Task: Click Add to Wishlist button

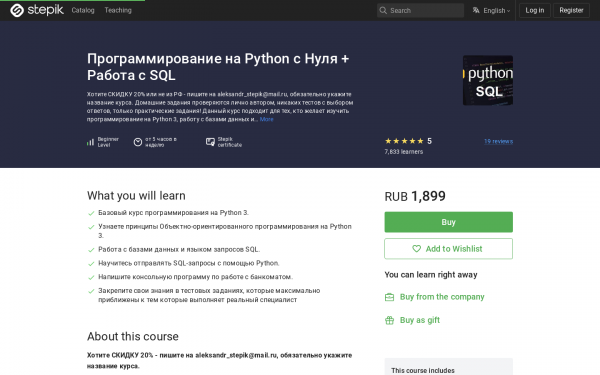Action: tap(448, 249)
